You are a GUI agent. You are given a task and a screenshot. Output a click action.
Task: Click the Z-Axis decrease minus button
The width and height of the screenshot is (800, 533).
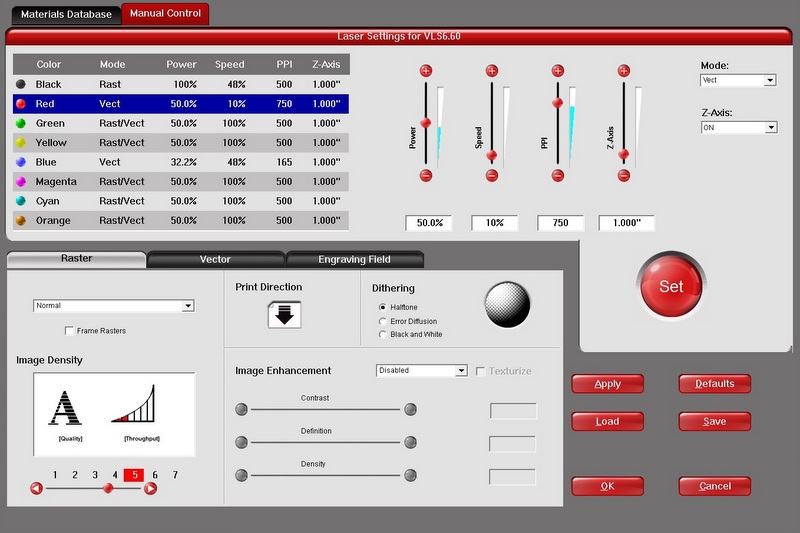tap(623, 175)
